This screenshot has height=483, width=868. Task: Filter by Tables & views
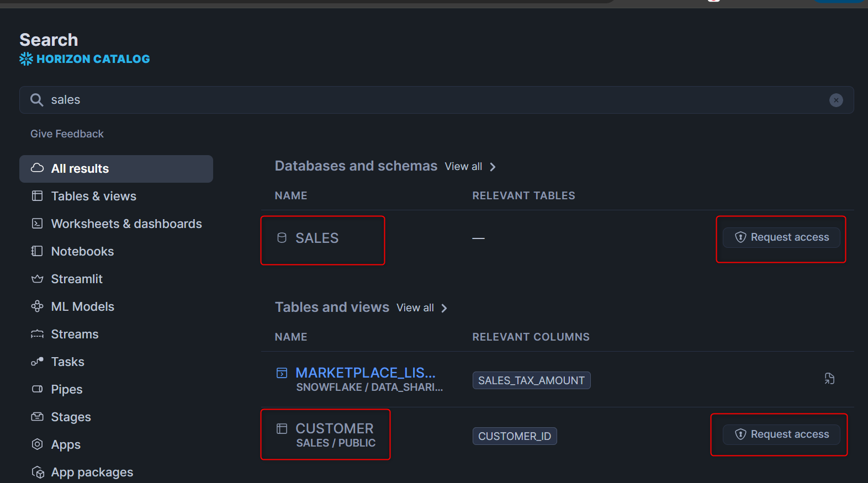coord(93,197)
